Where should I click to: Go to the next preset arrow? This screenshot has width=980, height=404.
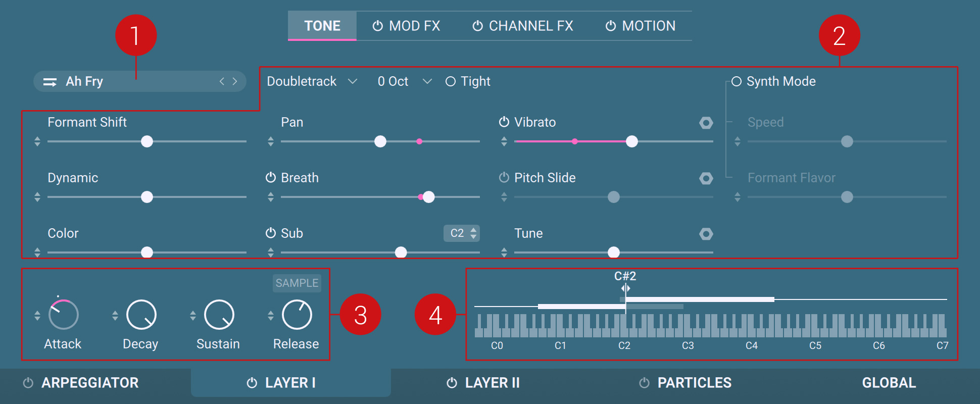point(235,81)
